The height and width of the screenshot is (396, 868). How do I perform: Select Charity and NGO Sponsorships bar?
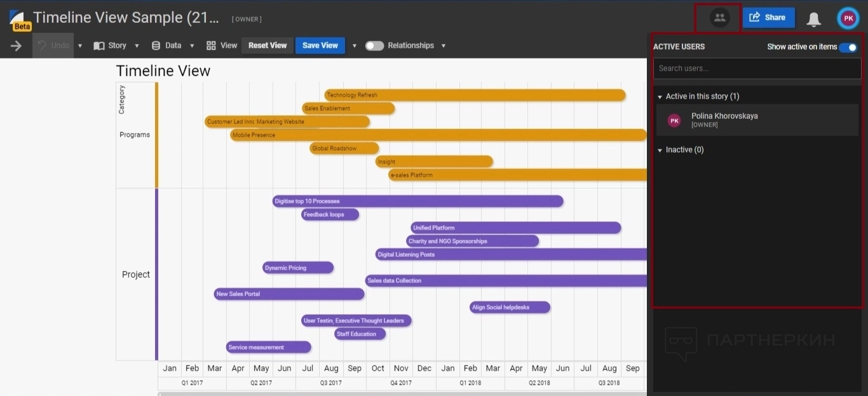click(472, 242)
